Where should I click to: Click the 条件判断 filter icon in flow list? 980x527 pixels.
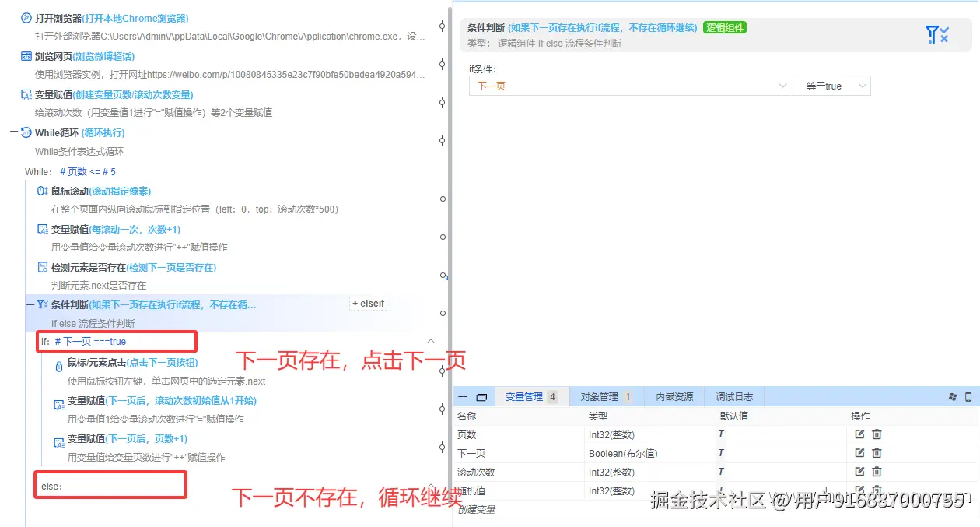tap(43, 305)
